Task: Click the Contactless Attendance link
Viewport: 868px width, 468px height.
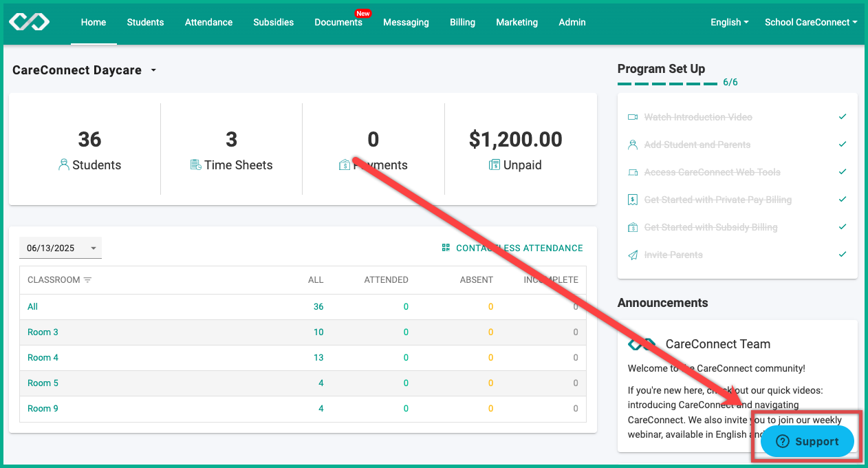Action: 512,248
